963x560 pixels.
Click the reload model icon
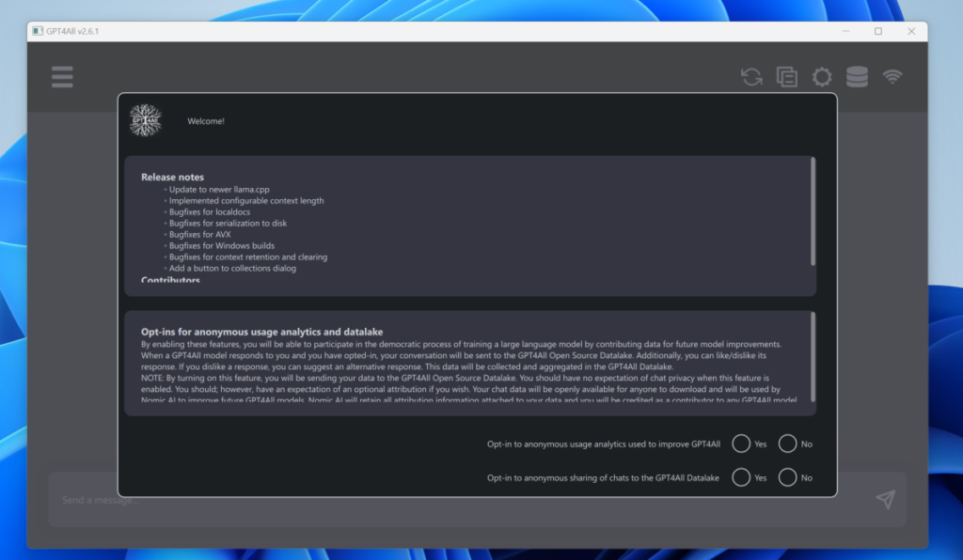point(751,77)
